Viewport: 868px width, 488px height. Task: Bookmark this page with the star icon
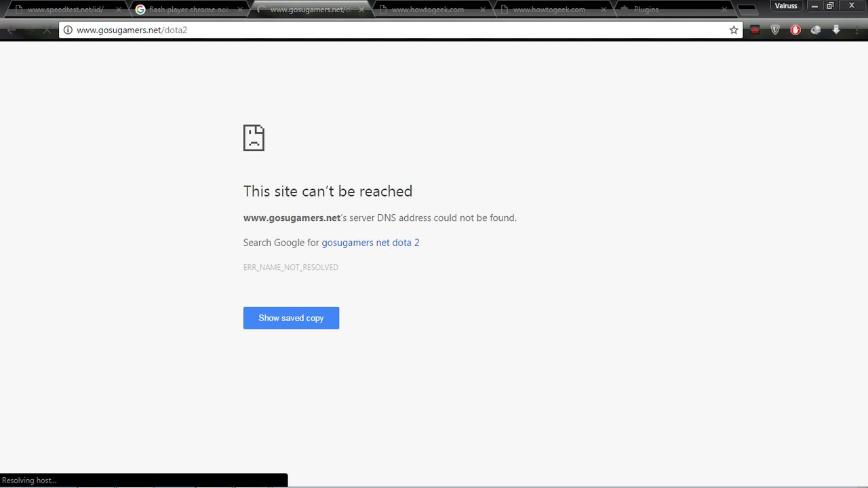734,30
